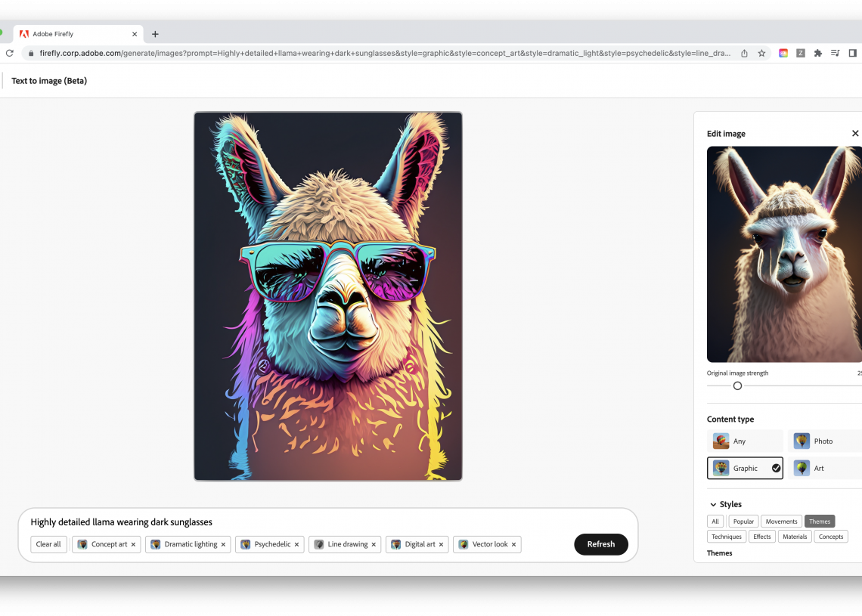Click the prompt text field about llama
The image size is (862, 616).
click(x=121, y=522)
